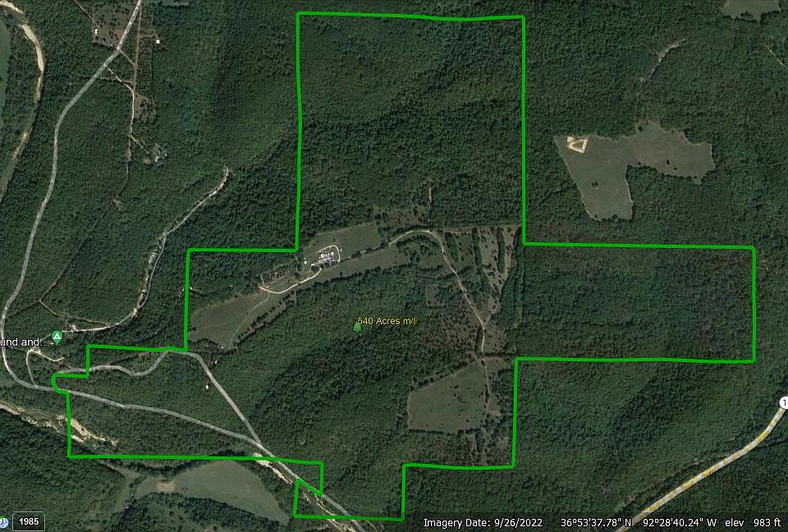Click the route number shield on the highway

point(784,403)
